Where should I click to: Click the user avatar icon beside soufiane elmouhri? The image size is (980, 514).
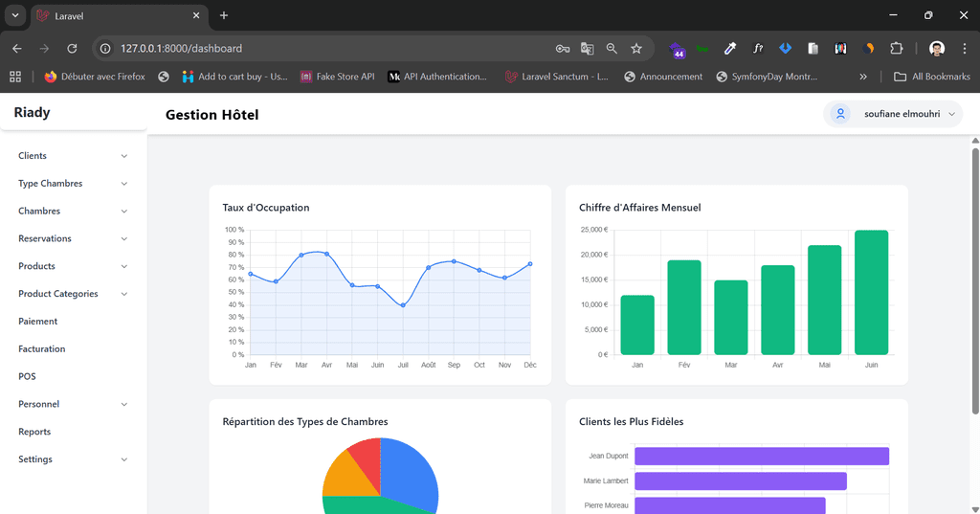coord(840,114)
